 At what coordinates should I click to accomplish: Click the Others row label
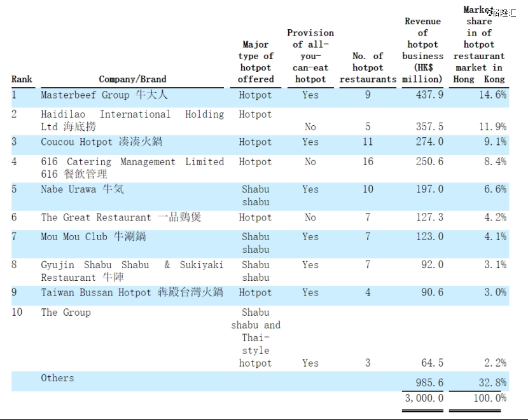[57, 378]
